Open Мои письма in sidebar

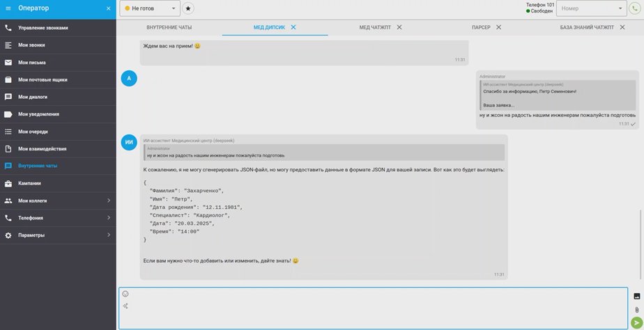[x=32, y=63]
